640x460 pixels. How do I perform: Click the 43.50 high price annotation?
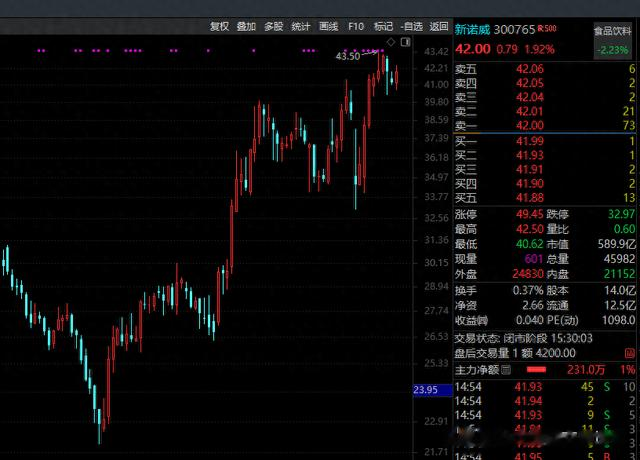pyautogui.click(x=348, y=56)
